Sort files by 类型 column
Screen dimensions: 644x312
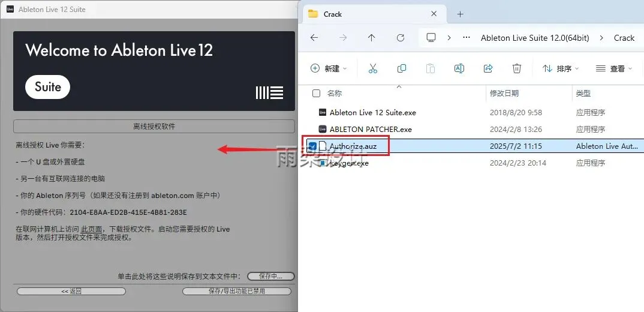coord(583,94)
